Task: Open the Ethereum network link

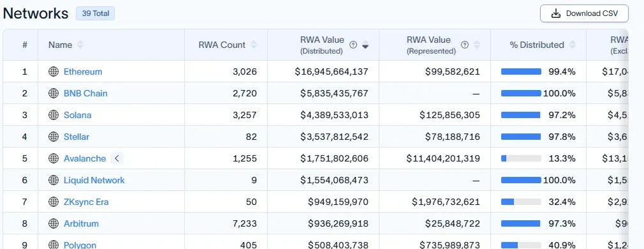Action: click(x=83, y=72)
